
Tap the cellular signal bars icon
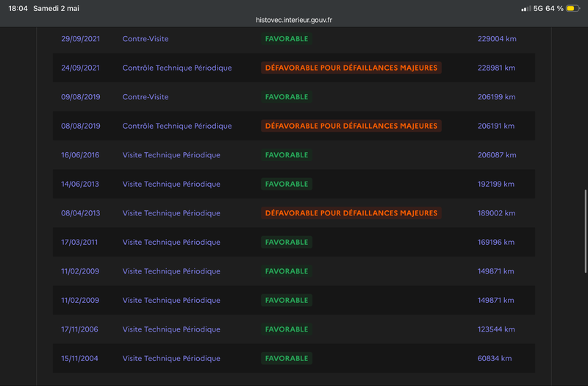pyautogui.click(x=526, y=9)
